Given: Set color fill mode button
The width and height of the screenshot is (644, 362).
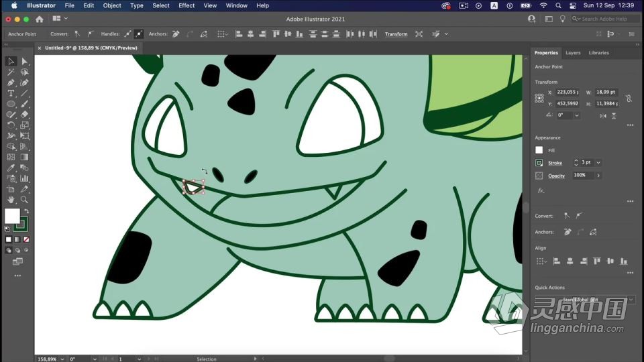Looking at the screenshot, I should 9,239.
